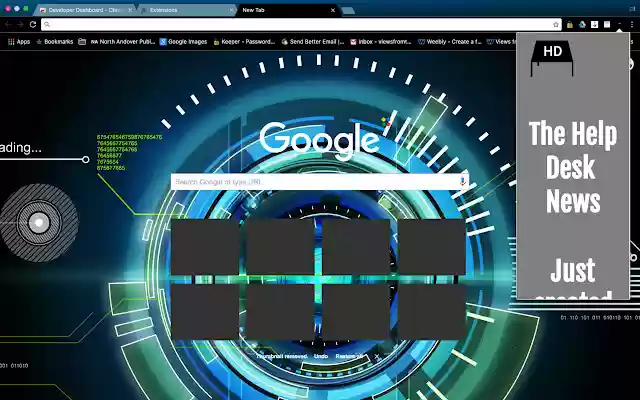Open the Keeper - Password bookmark

pyautogui.click(x=244, y=42)
